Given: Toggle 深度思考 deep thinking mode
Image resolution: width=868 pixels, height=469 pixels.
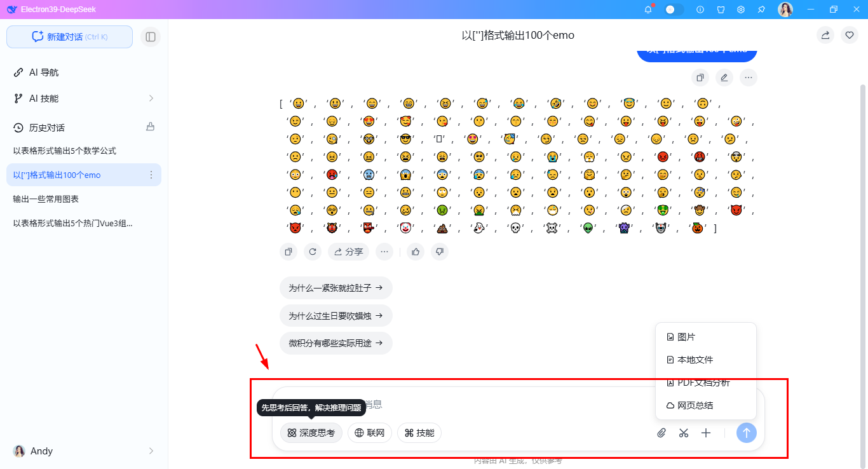Looking at the screenshot, I should (x=311, y=433).
